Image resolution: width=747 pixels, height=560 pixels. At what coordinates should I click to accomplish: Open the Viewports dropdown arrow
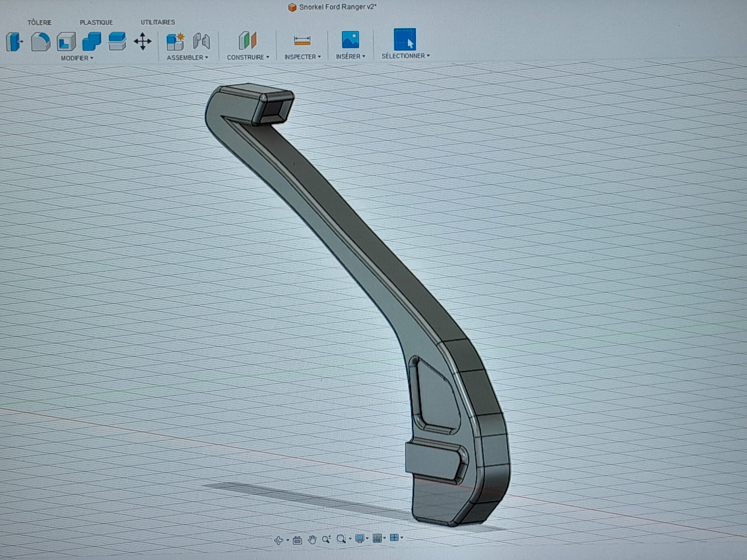401,538
